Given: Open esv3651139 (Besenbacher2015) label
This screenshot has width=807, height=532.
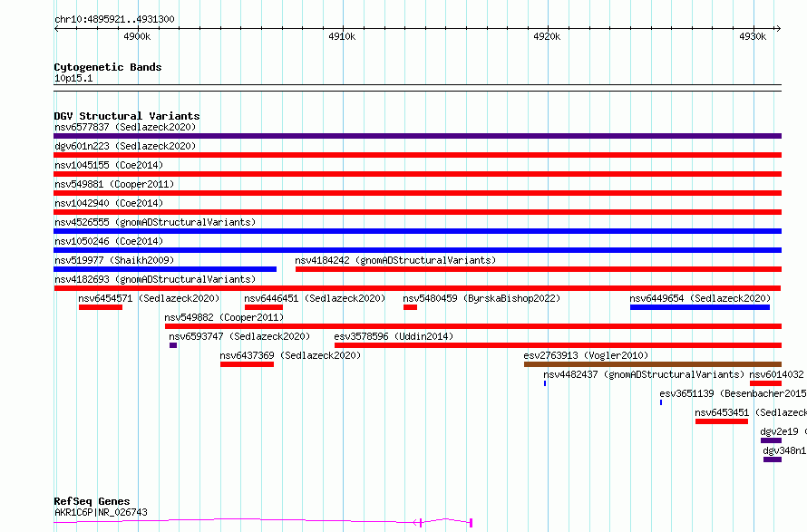Looking at the screenshot, I should coord(733,393).
